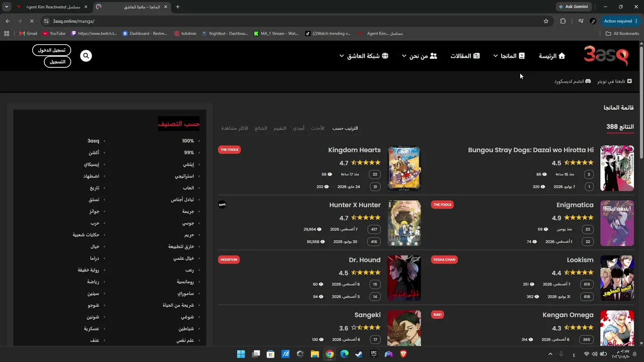This screenshot has height=362, width=644.
Task: Click the THE FOOLS badge on Kingdom Hearts
Action: tap(229, 150)
